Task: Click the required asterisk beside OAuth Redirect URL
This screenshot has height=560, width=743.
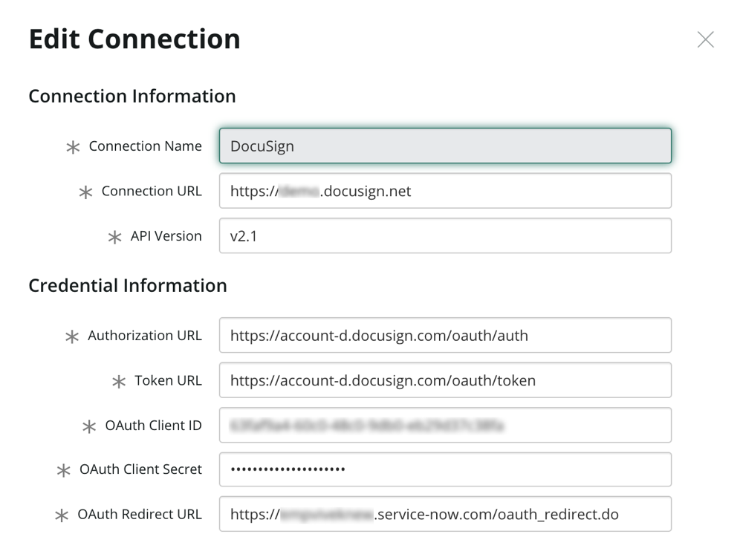Action: (x=62, y=515)
